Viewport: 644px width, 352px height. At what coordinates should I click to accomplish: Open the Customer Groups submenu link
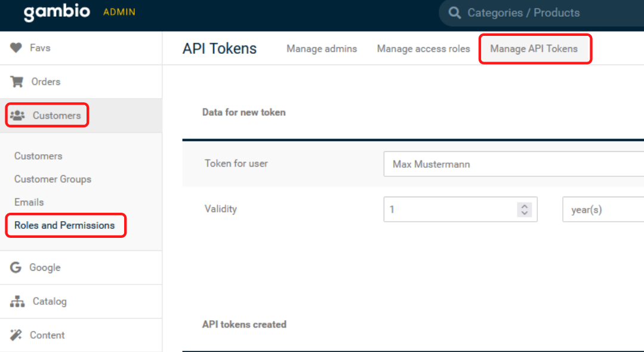[53, 179]
